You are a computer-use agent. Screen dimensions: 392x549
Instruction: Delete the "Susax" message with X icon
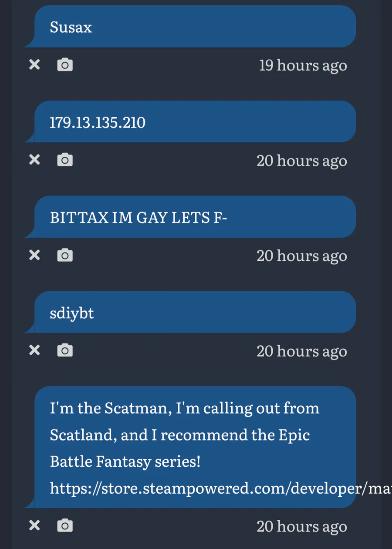coord(34,65)
